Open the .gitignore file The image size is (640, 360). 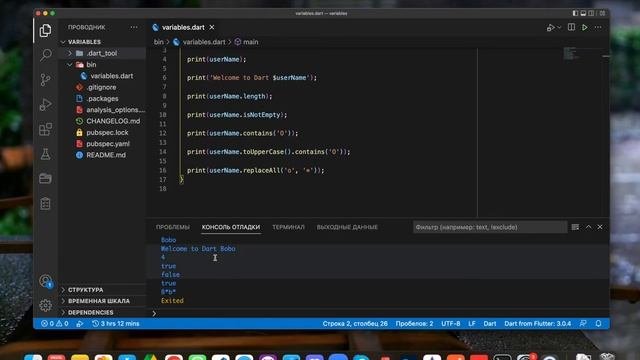(x=101, y=87)
